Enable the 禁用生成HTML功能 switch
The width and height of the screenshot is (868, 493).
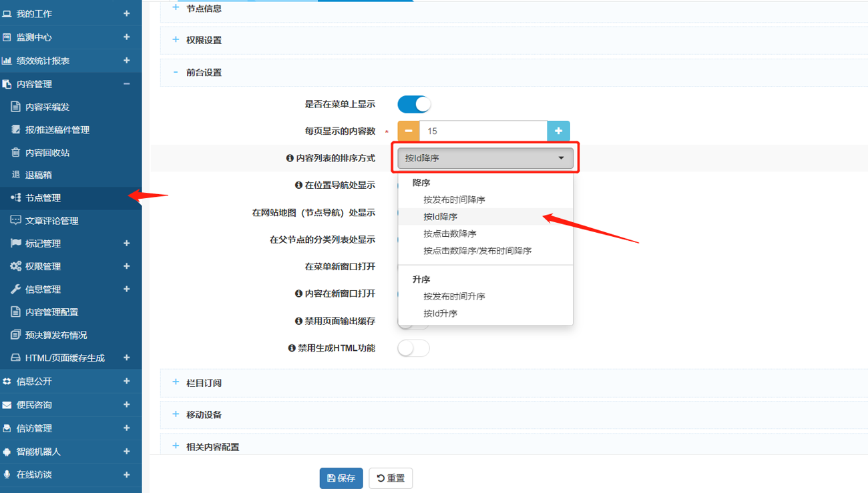pyautogui.click(x=414, y=348)
